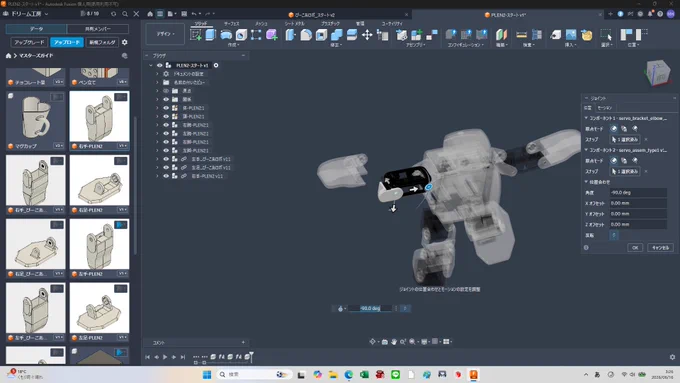Click the Save icon in top bar
The image size is (680, 383).
coord(184,14)
